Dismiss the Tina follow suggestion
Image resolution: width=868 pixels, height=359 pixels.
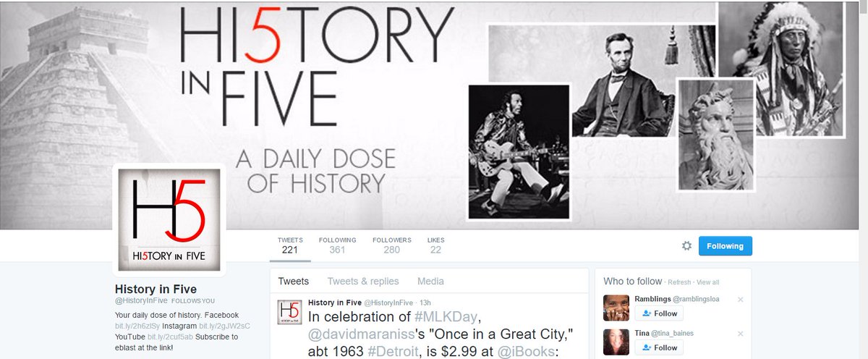(740, 333)
